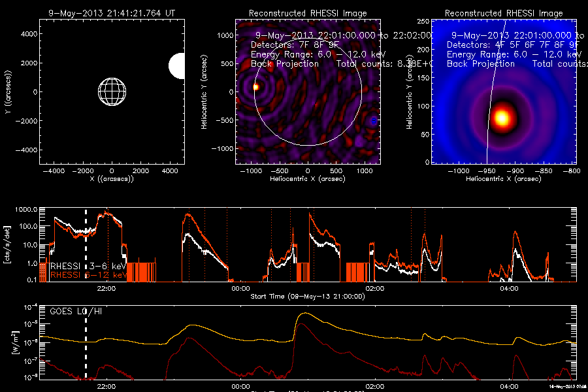The height and width of the screenshot is (392, 588).
Task: Click the blue spot in middle RHESSI image
Action: (374, 121)
